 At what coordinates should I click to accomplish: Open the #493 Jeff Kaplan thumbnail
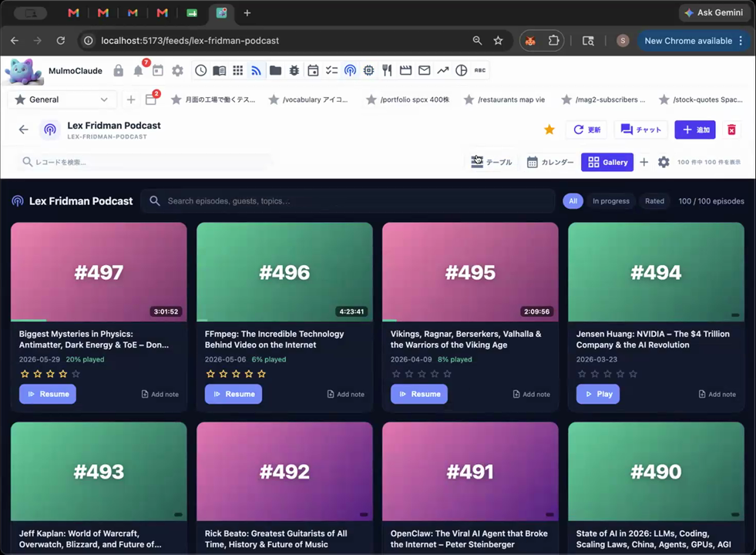coord(99,472)
